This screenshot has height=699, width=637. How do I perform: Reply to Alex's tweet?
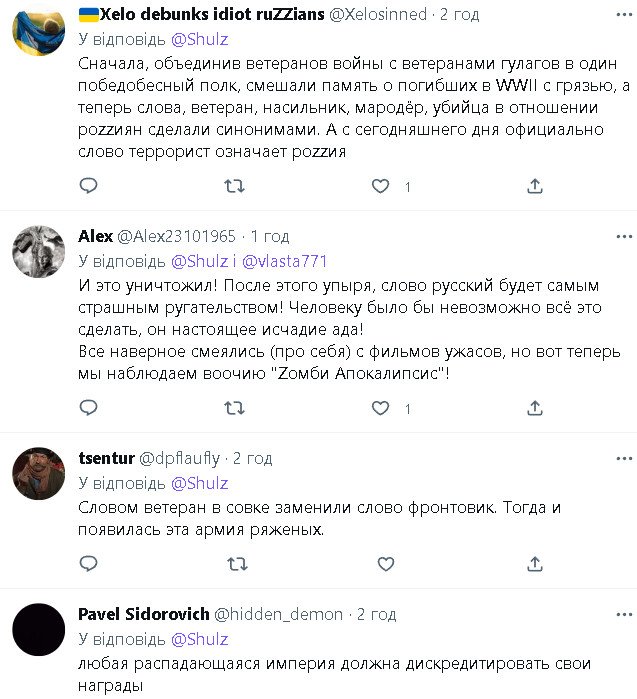click(x=88, y=408)
